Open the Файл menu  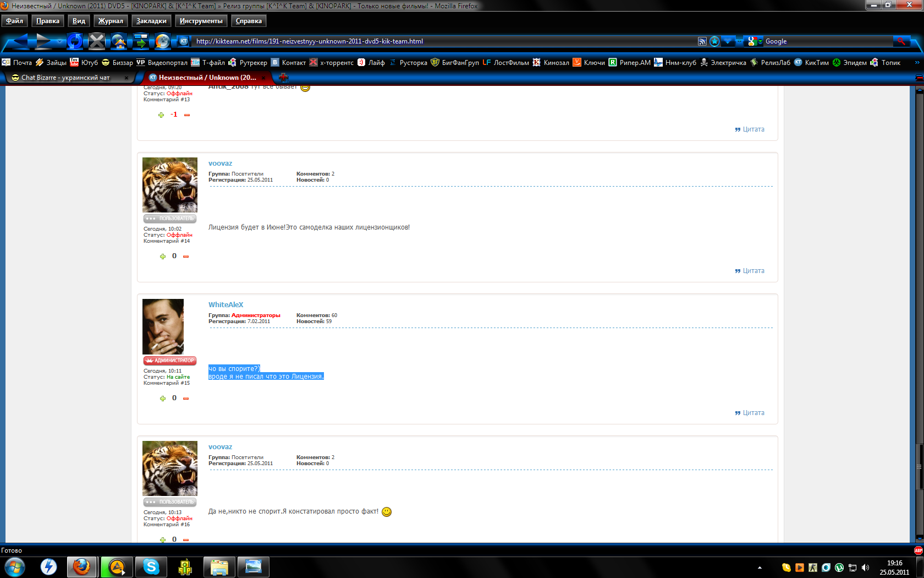[15, 21]
